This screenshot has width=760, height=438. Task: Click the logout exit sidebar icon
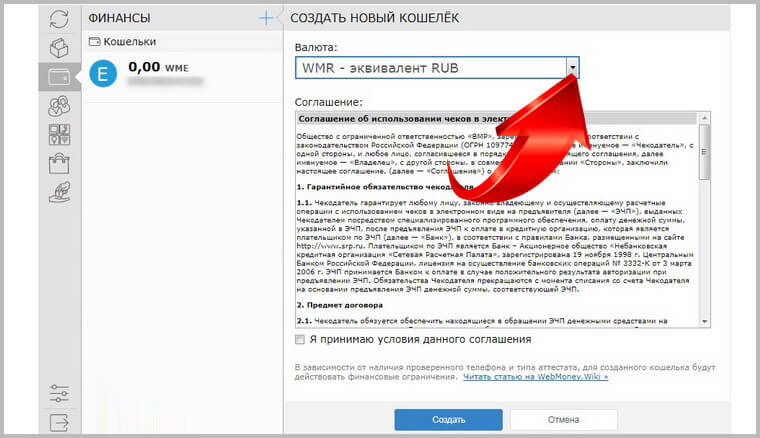coord(59,422)
